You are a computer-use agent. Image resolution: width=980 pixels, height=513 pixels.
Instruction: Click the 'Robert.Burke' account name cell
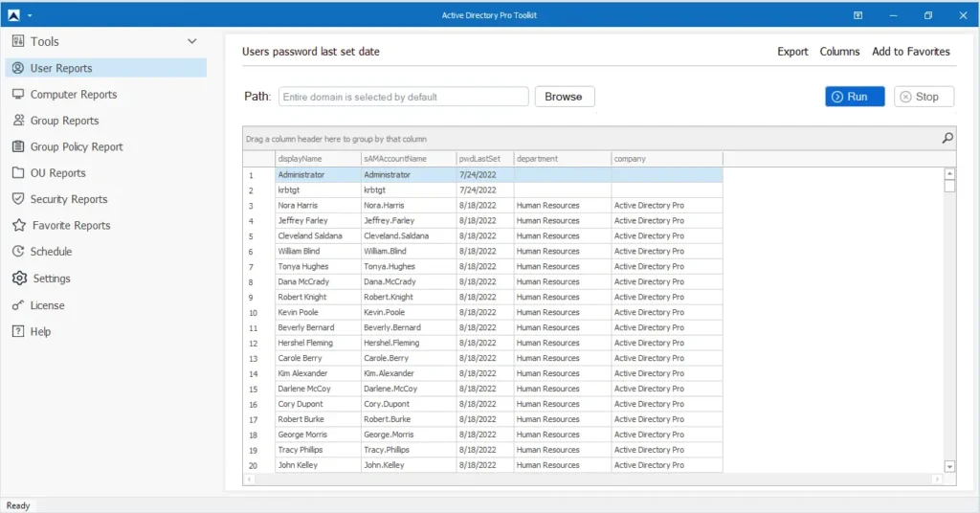tap(408, 419)
